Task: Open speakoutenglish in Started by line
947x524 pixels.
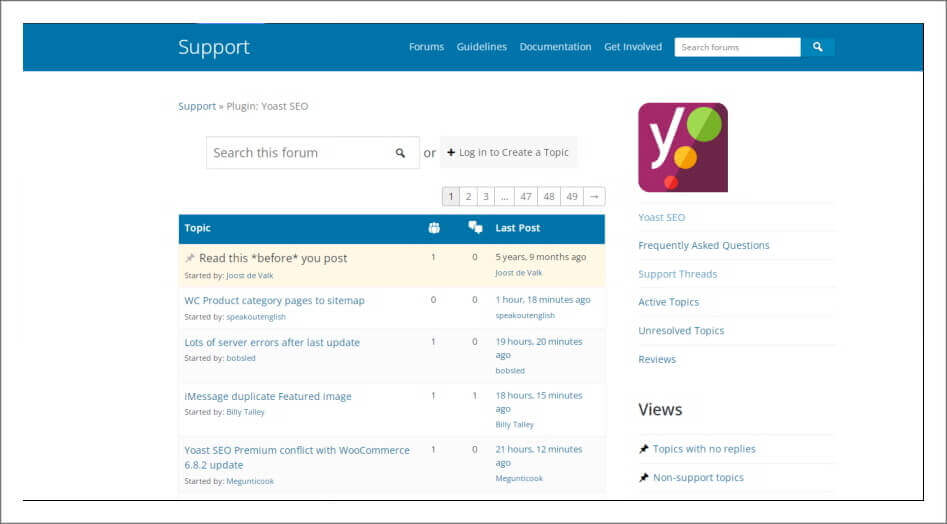Action: point(256,317)
